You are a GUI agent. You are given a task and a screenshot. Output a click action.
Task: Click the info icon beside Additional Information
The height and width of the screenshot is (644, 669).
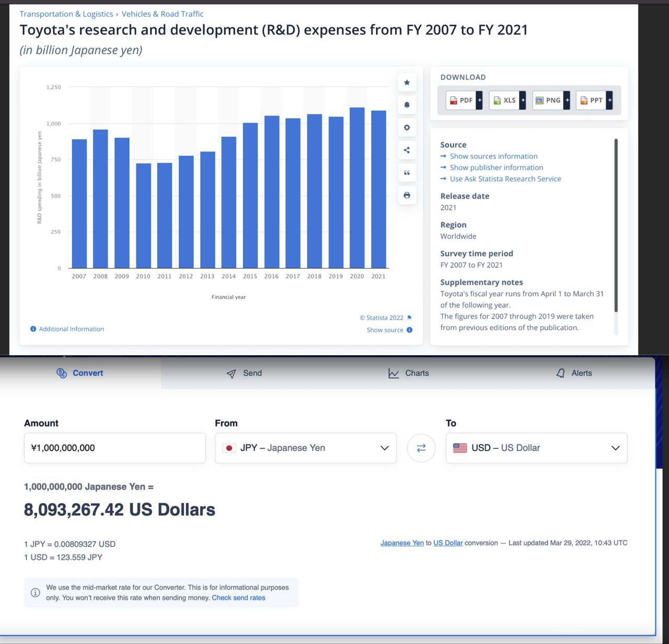tap(33, 329)
